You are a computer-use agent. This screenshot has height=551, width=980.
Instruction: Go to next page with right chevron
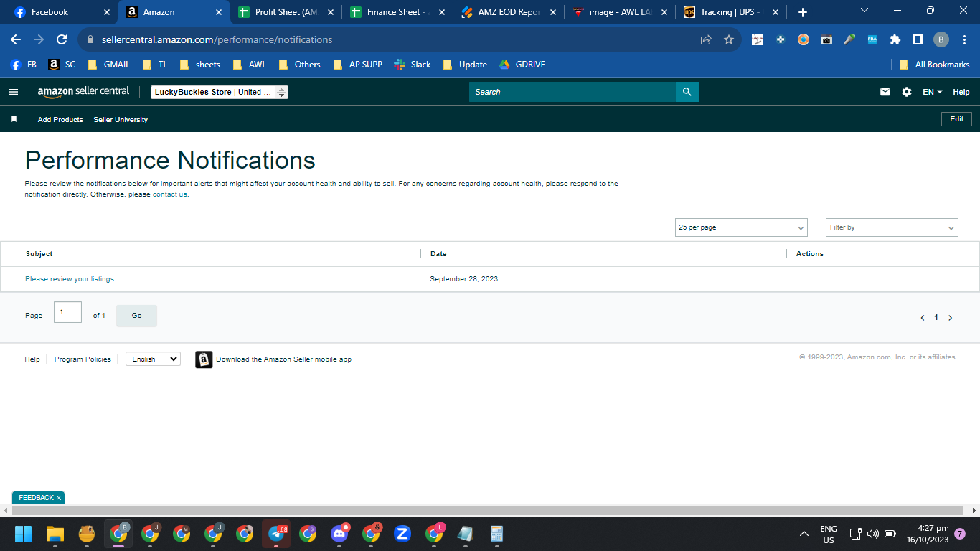951,318
